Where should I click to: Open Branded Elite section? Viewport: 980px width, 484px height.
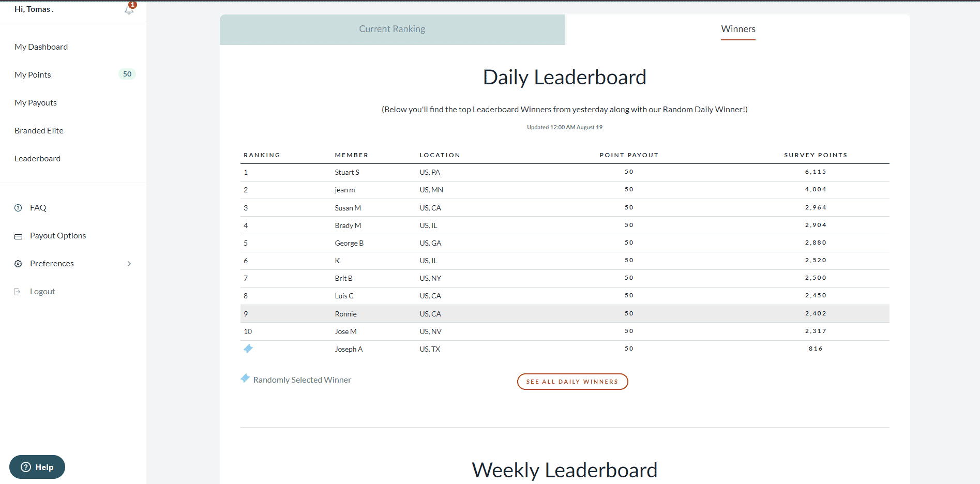pos(39,131)
